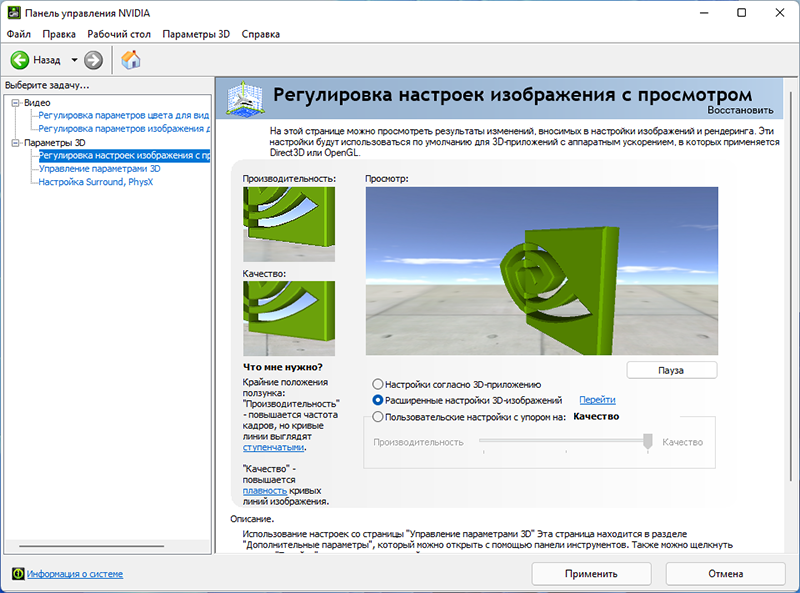The image size is (800, 593).
Task: Click the Что мне нужно? heading
Action: [283, 367]
